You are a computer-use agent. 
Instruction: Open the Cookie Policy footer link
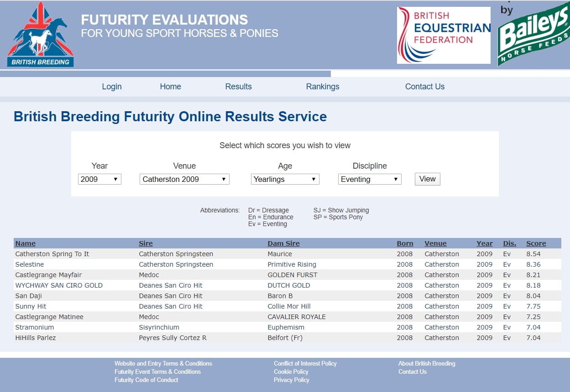(291, 371)
